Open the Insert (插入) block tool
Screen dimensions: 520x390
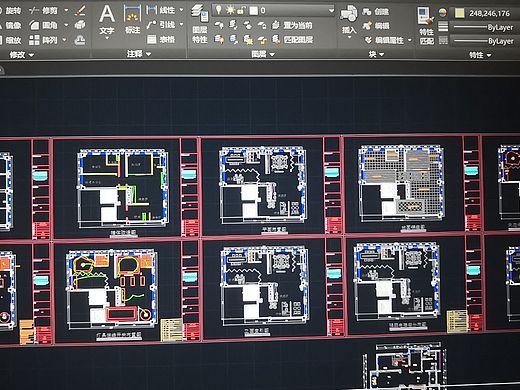pyautogui.click(x=349, y=19)
